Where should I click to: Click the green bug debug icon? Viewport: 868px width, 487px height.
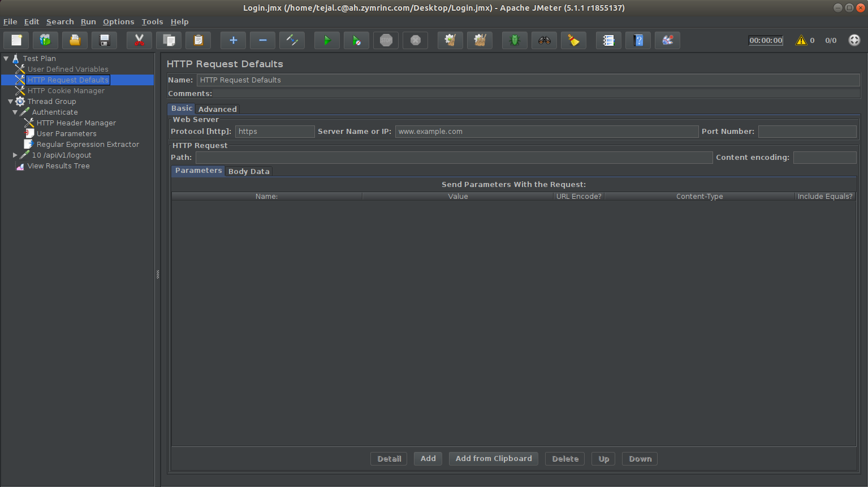[515, 40]
